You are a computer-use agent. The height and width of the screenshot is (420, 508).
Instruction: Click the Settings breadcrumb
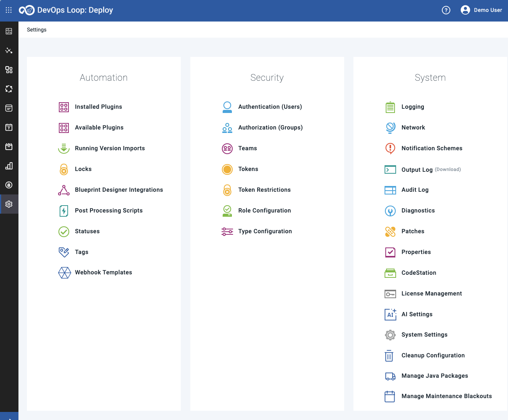[x=37, y=30]
